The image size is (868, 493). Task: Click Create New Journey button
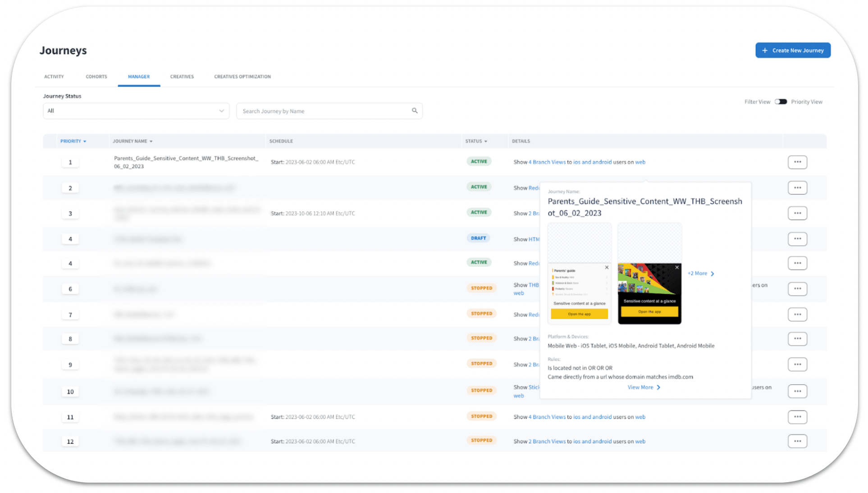(793, 50)
